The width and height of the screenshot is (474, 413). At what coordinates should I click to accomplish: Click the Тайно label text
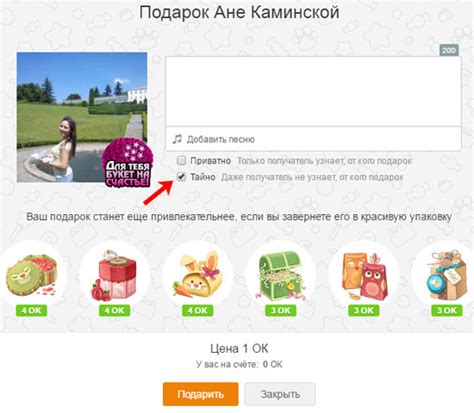click(203, 177)
